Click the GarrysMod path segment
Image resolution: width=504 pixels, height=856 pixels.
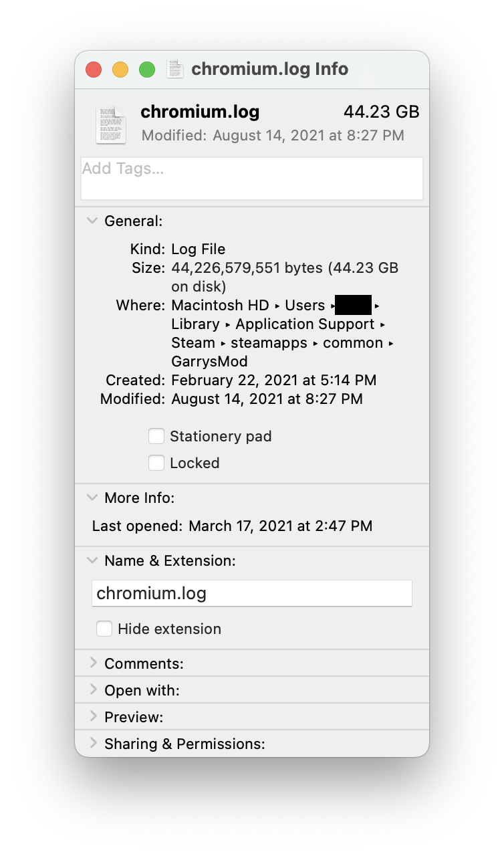(x=210, y=362)
